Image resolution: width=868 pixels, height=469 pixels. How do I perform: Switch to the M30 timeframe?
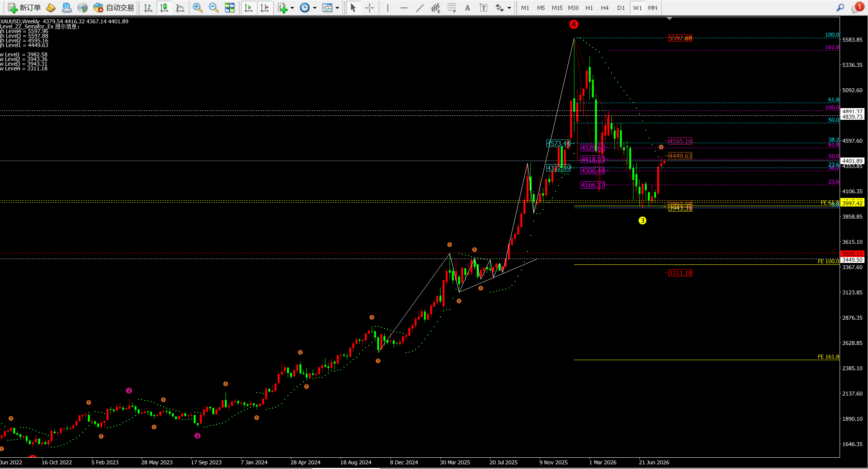[x=573, y=8]
